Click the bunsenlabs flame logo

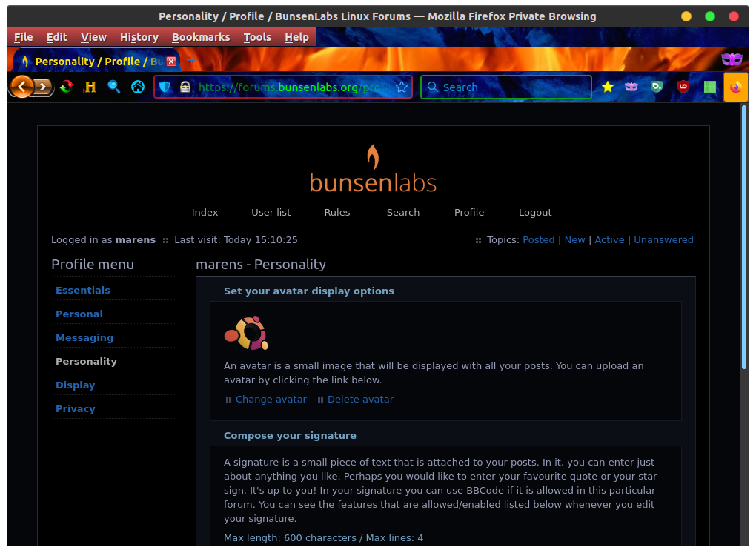click(x=373, y=169)
